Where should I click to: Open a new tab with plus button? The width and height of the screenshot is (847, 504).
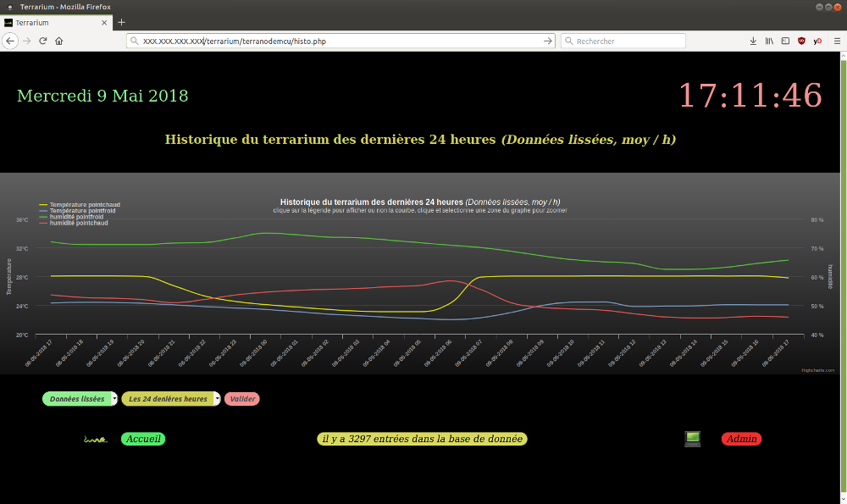(x=121, y=22)
